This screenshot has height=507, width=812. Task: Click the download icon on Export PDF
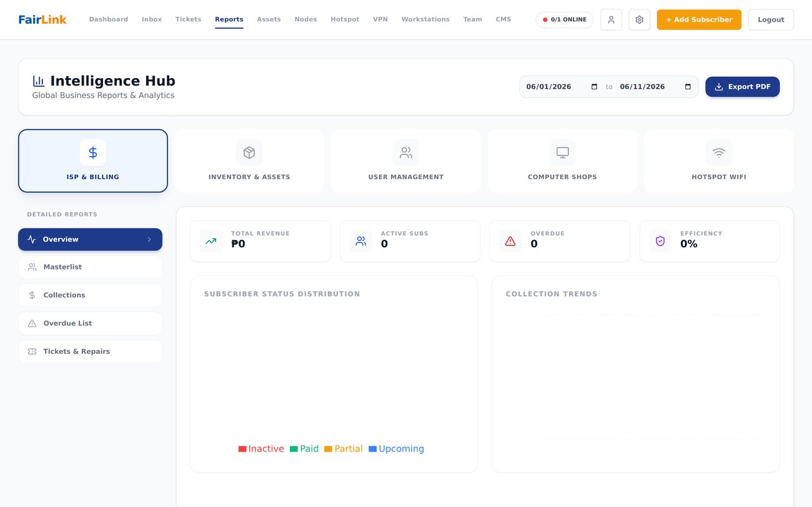point(719,87)
